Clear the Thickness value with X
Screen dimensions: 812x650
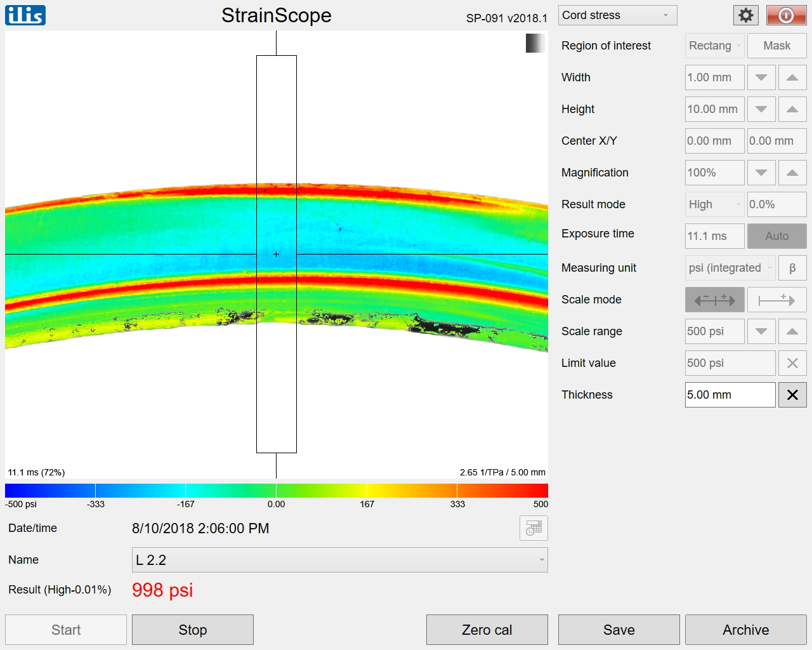pyautogui.click(x=792, y=395)
